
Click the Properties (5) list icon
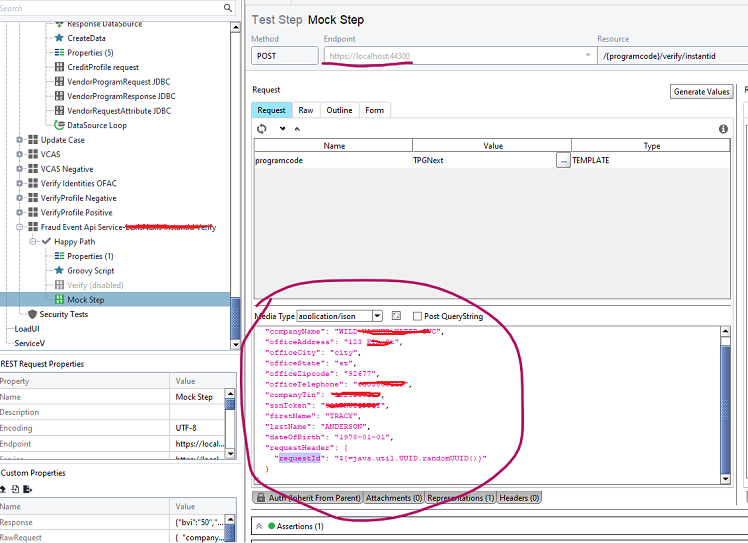click(x=59, y=52)
